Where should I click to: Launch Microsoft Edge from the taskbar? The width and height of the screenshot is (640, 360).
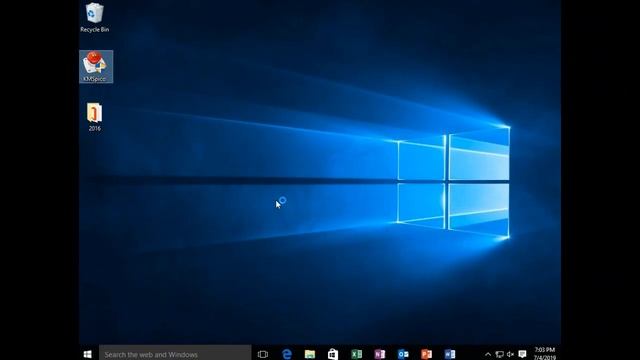287,354
